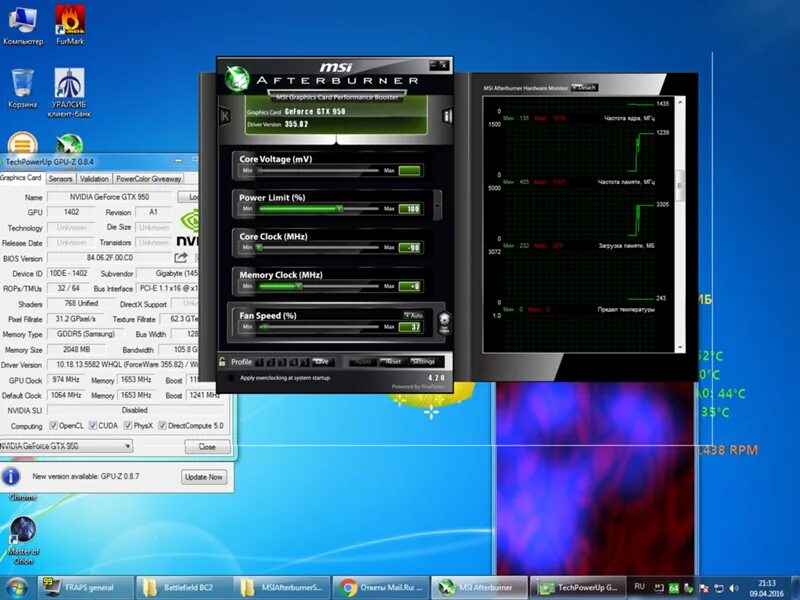This screenshot has width=800, height=600.
Task: Click the Apply button in Afterburner
Action: 363,362
